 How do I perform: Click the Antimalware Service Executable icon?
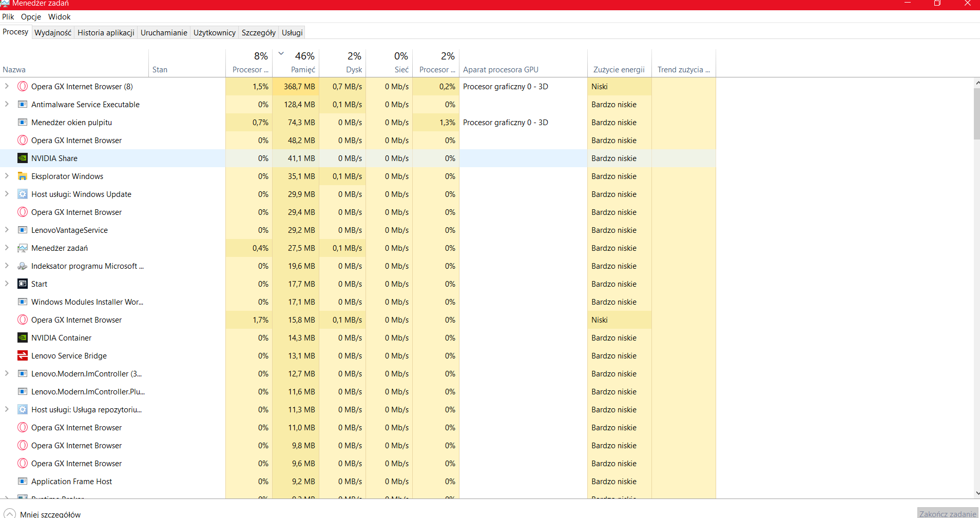point(23,105)
